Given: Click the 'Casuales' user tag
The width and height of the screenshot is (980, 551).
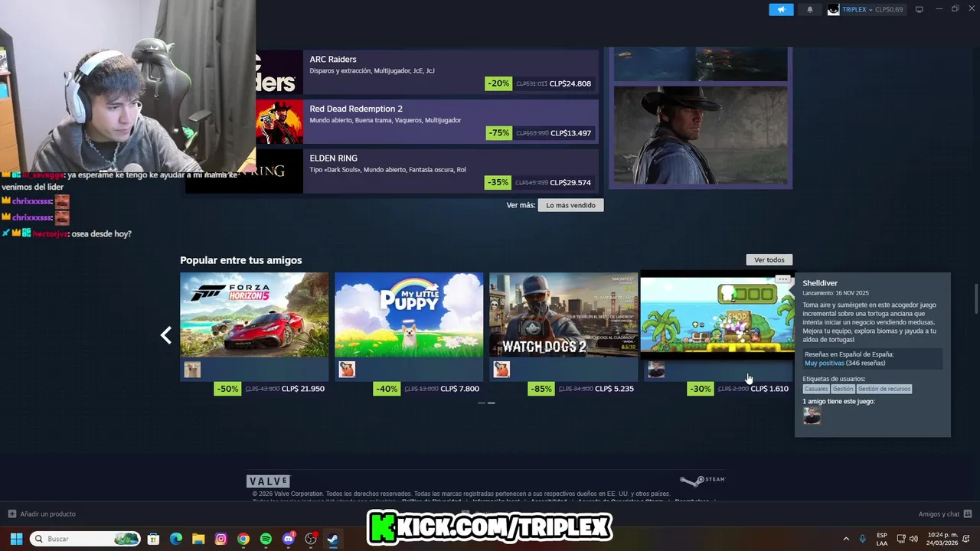Looking at the screenshot, I should tap(816, 389).
